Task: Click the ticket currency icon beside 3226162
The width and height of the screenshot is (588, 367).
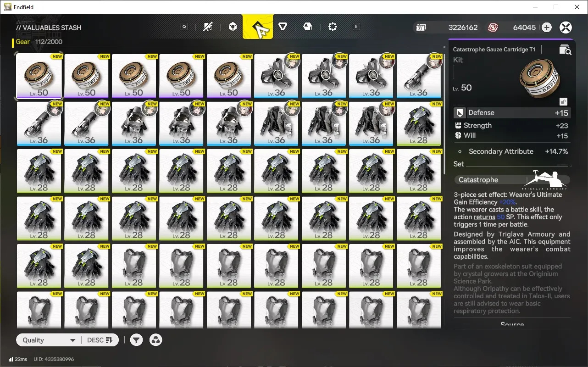Action: pyautogui.click(x=421, y=28)
